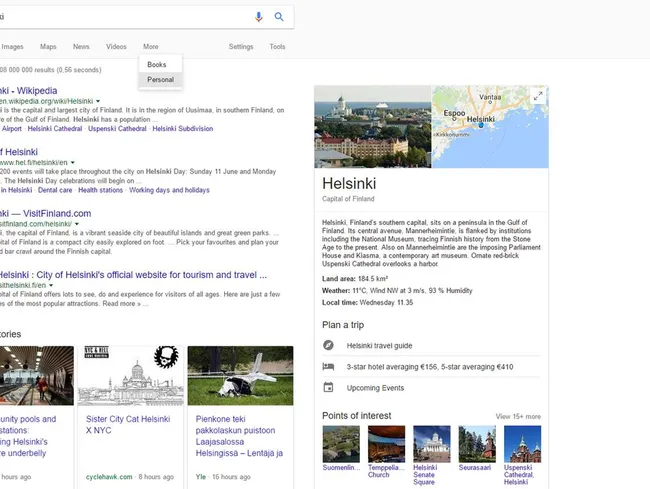650x489 pixels.
Task: Open the Pienkone teki pakkolaskun story headline
Action: [x=239, y=436]
